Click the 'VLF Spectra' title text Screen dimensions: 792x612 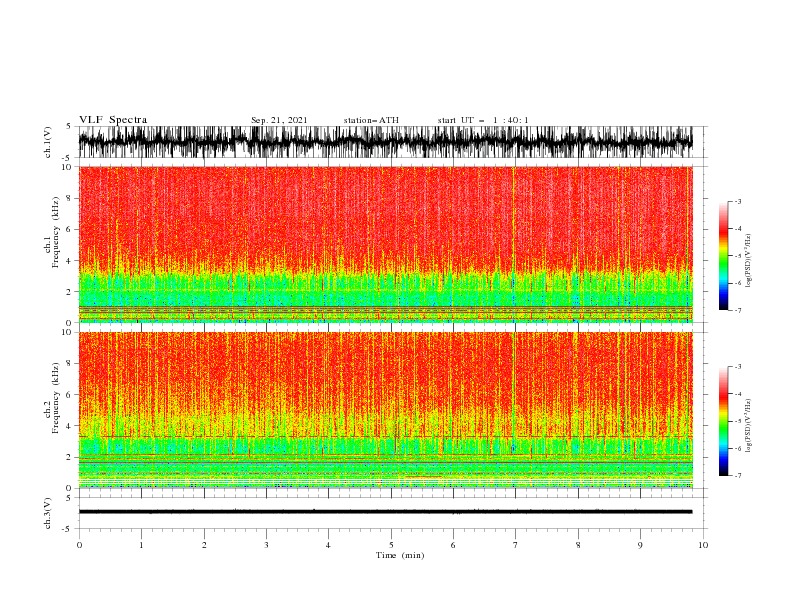pos(113,120)
